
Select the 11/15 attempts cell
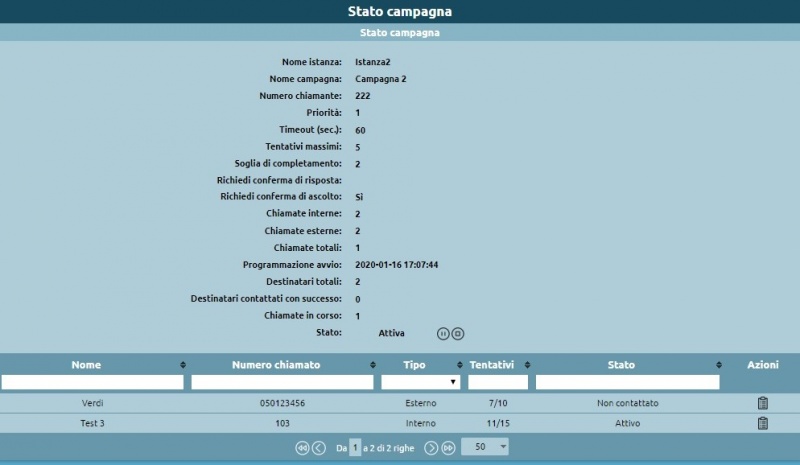pos(498,424)
